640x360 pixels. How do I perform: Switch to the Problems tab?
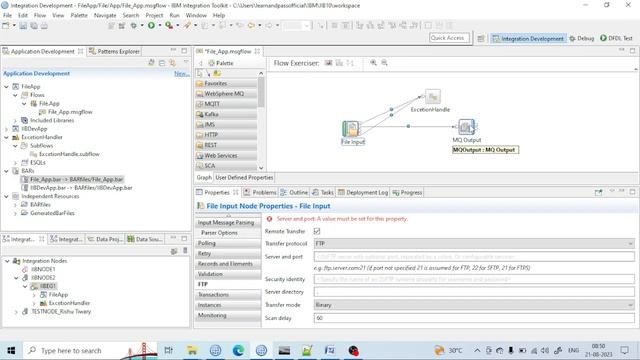tap(260, 192)
